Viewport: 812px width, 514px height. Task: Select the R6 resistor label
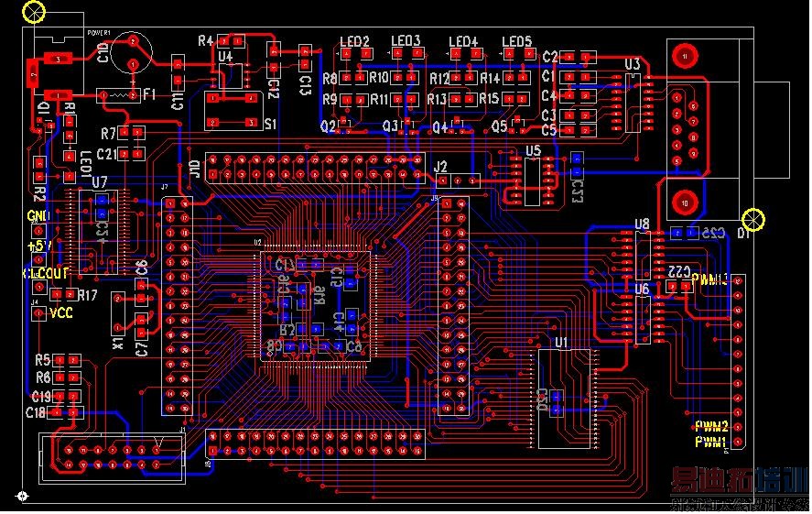pos(43,377)
